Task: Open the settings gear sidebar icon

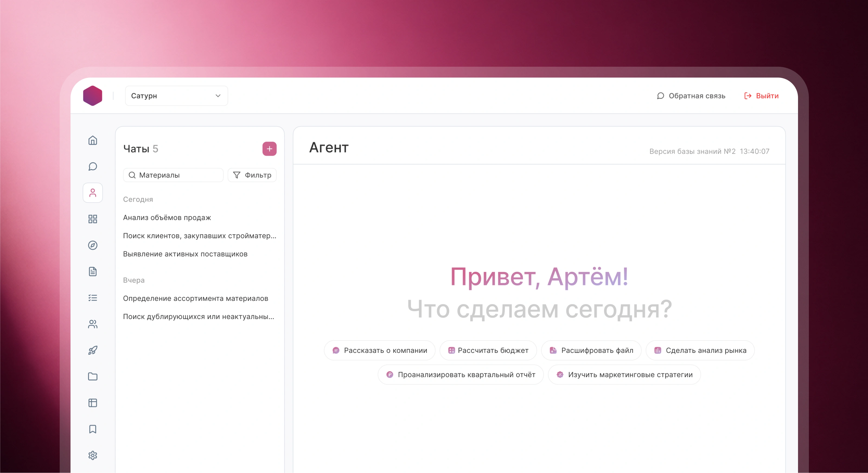Action: point(93,455)
